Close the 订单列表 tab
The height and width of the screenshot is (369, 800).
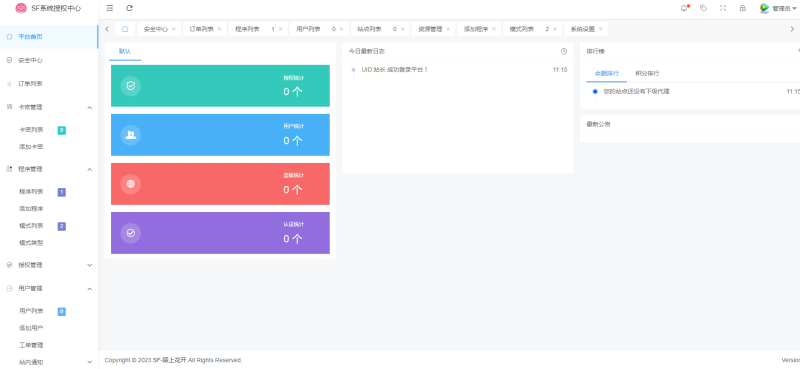click(219, 29)
